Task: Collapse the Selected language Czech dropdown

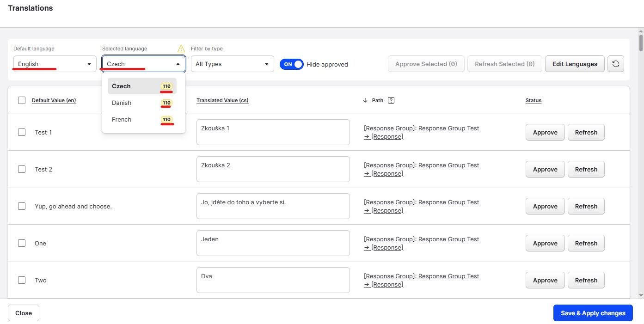Action: (x=143, y=64)
